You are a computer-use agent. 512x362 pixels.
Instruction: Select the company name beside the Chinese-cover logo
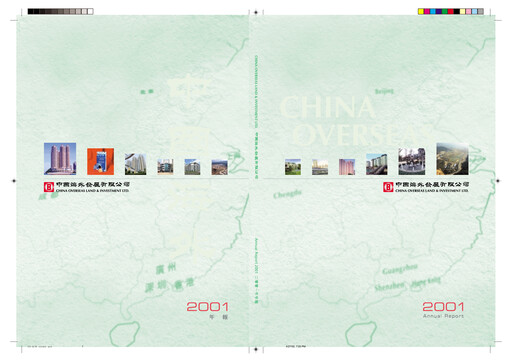click(x=92, y=187)
